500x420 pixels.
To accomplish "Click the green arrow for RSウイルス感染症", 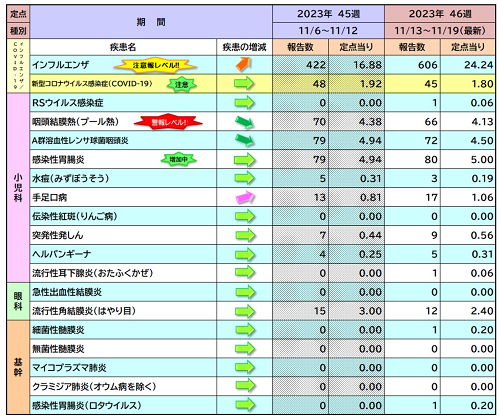I will pyautogui.click(x=244, y=103).
